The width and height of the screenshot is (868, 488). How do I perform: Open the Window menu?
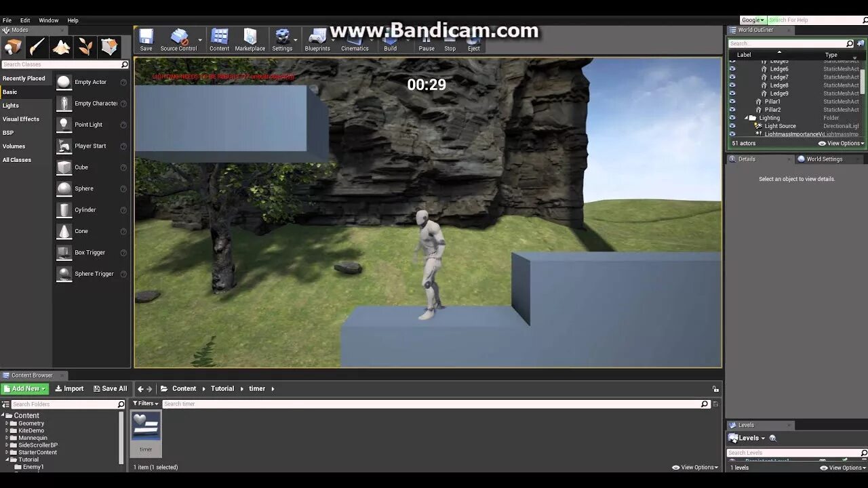[x=49, y=20]
